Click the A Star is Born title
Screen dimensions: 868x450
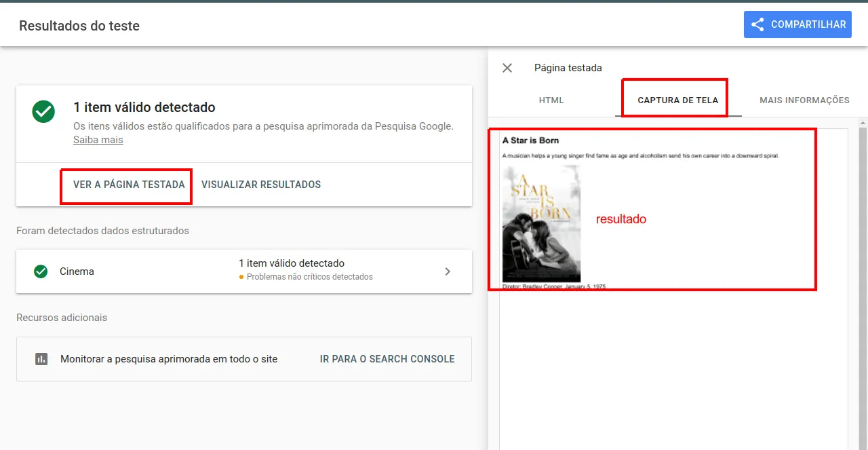pyautogui.click(x=530, y=140)
